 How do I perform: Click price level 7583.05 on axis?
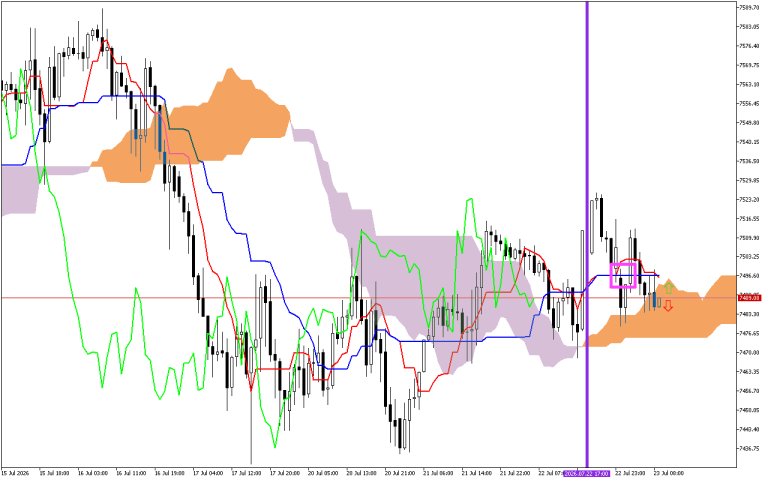(749, 26)
